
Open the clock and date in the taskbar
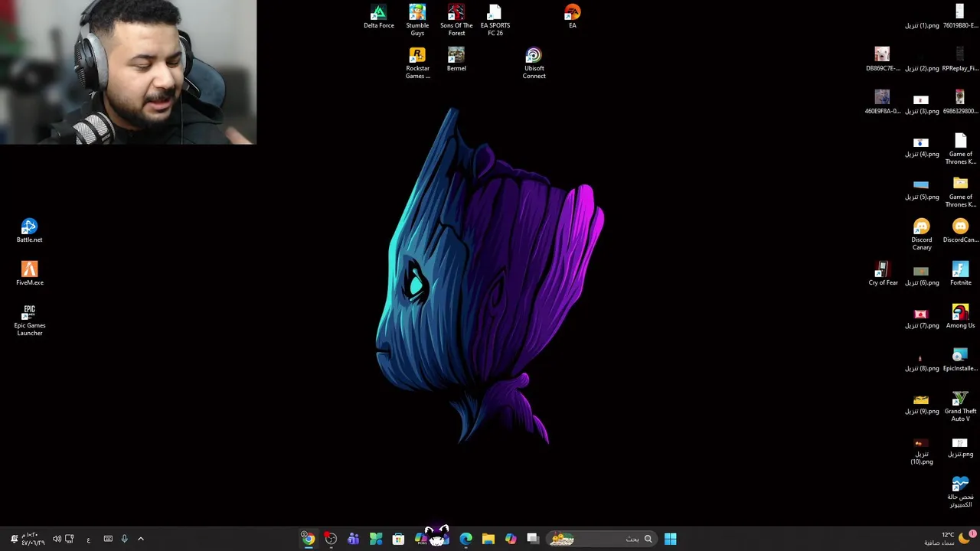click(32, 539)
